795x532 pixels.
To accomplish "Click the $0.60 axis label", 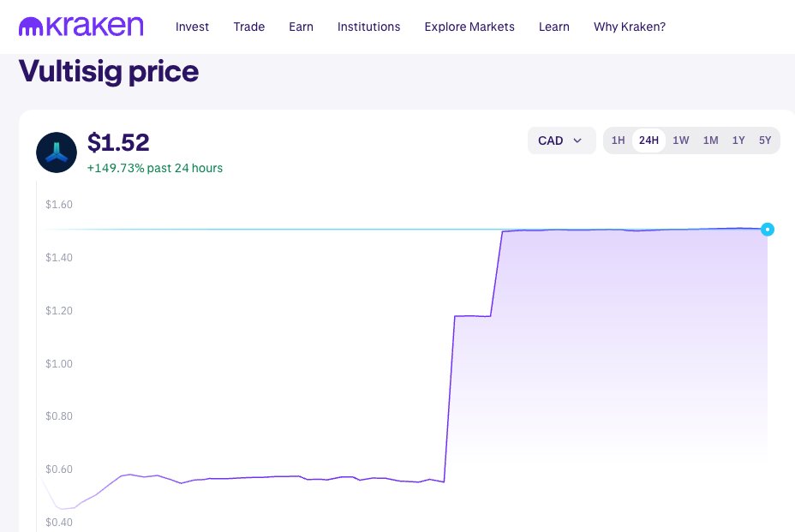I will tap(59, 469).
